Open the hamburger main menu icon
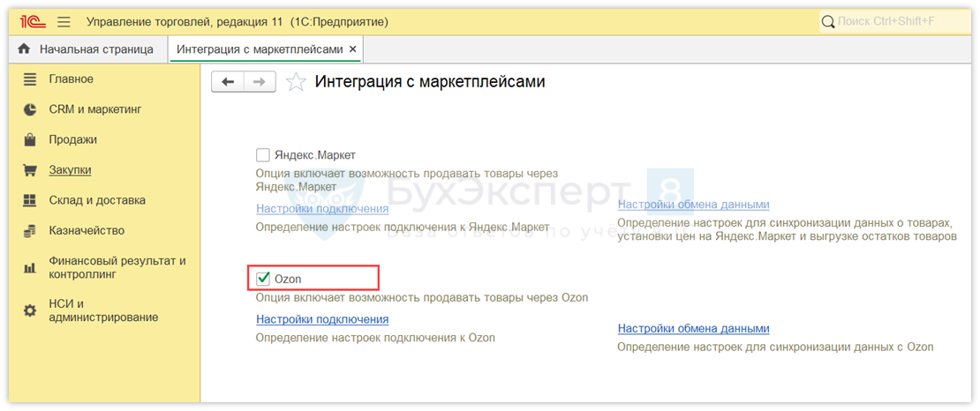 tap(64, 22)
